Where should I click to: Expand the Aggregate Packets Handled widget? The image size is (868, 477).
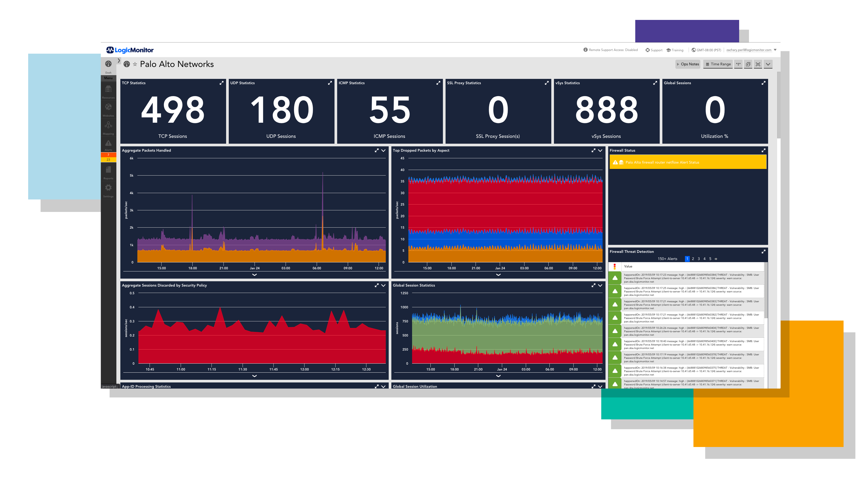[376, 151]
